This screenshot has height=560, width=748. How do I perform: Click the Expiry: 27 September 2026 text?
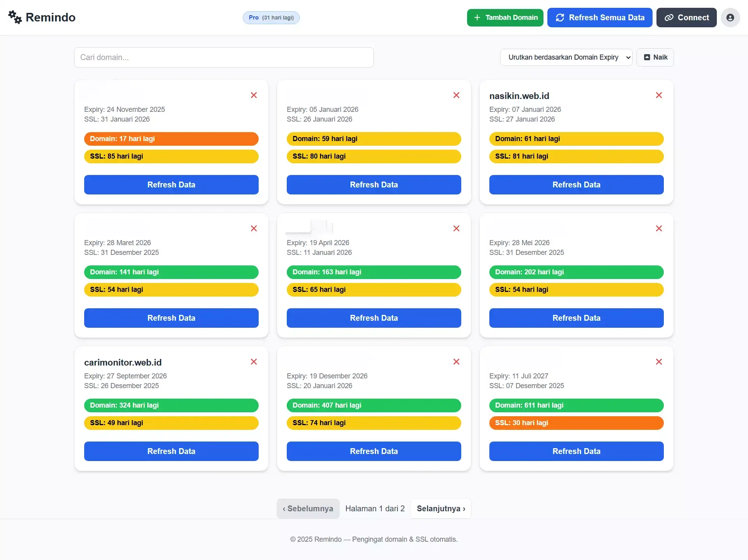coord(125,376)
